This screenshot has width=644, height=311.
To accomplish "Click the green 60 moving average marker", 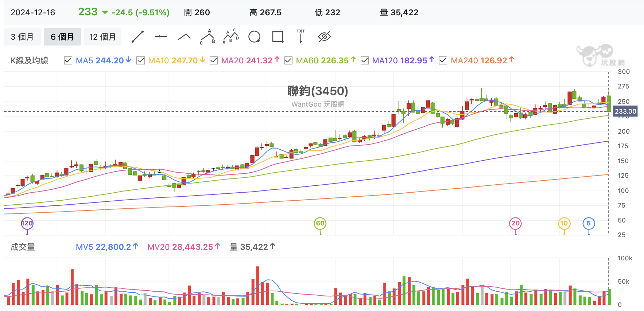I will [x=320, y=223].
